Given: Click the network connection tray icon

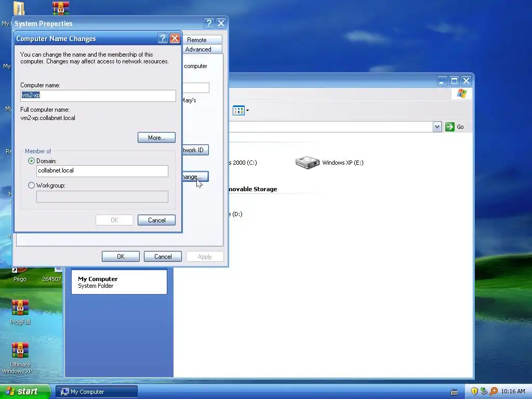Looking at the screenshot, I should [484, 392].
